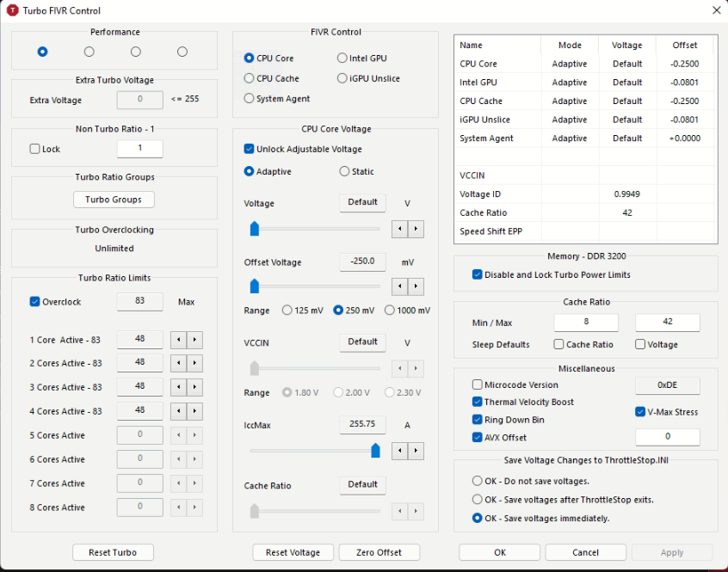Select the first Performance profile radio button

43,52
